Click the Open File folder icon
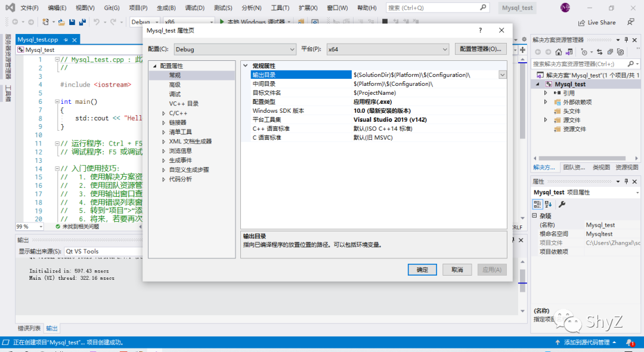This screenshot has width=644, height=352. pyautogui.click(x=61, y=22)
